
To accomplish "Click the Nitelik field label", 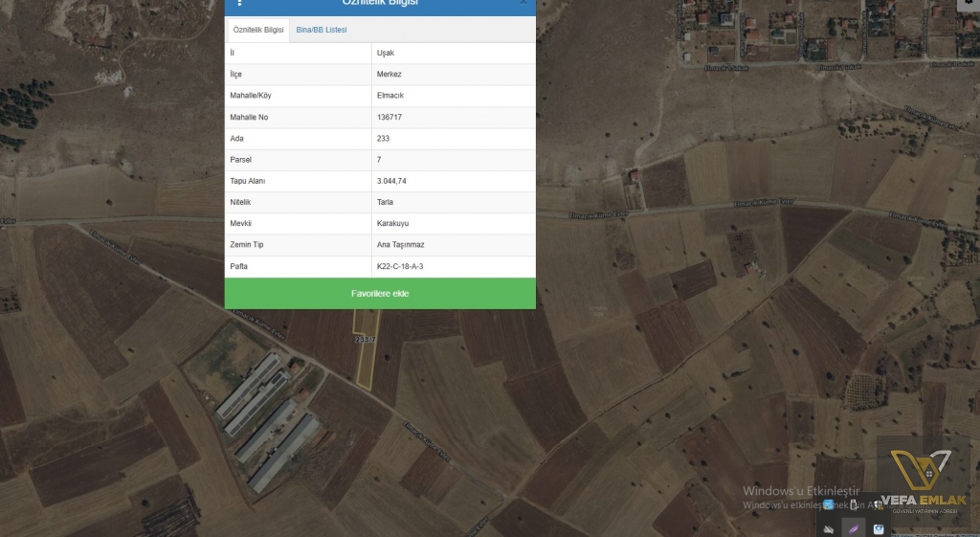I will [240, 203].
